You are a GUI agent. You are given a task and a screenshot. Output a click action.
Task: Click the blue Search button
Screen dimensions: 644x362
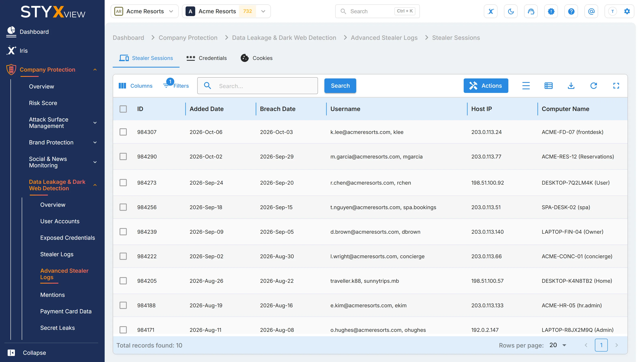click(x=340, y=86)
